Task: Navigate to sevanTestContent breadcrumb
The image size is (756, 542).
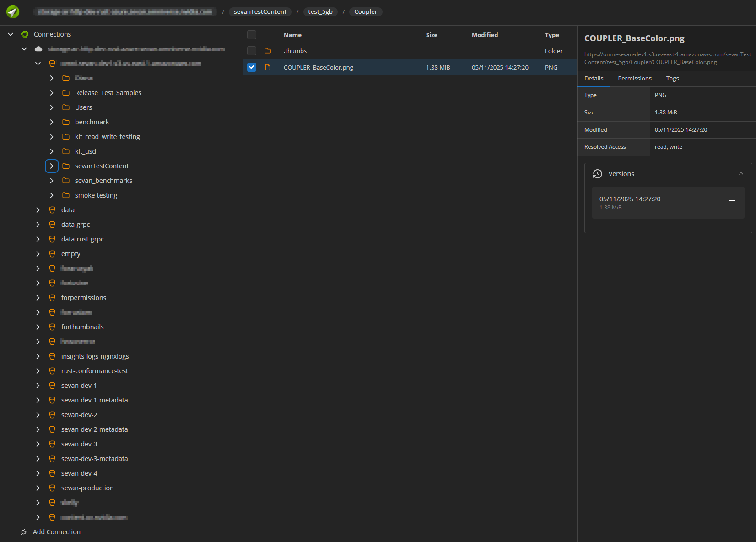Action: point(260,12)
